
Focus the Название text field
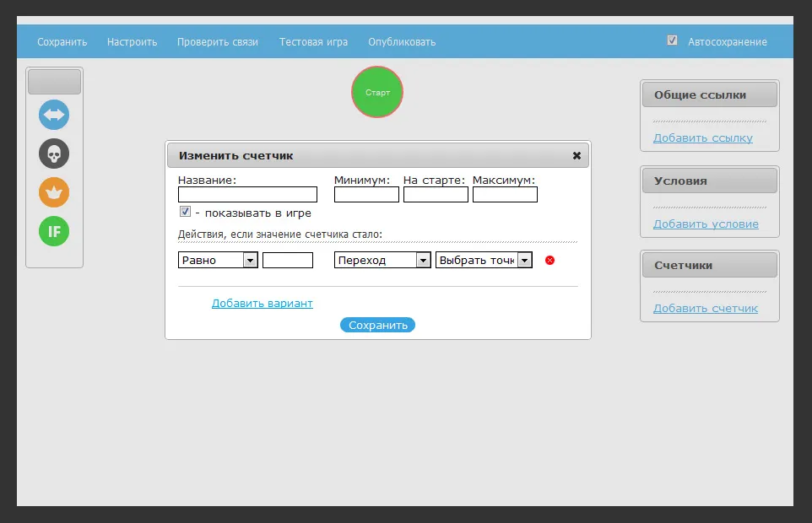(247, 195)
